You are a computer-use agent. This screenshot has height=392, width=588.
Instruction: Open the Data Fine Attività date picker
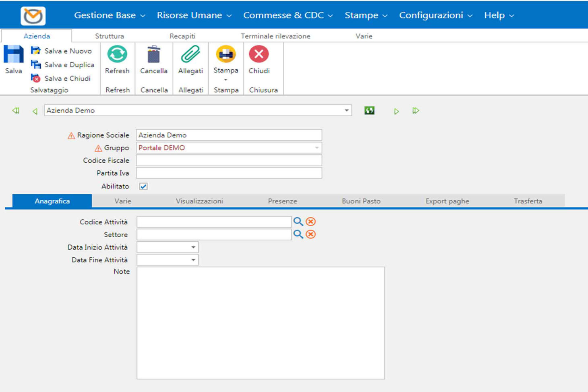(193, 260)
